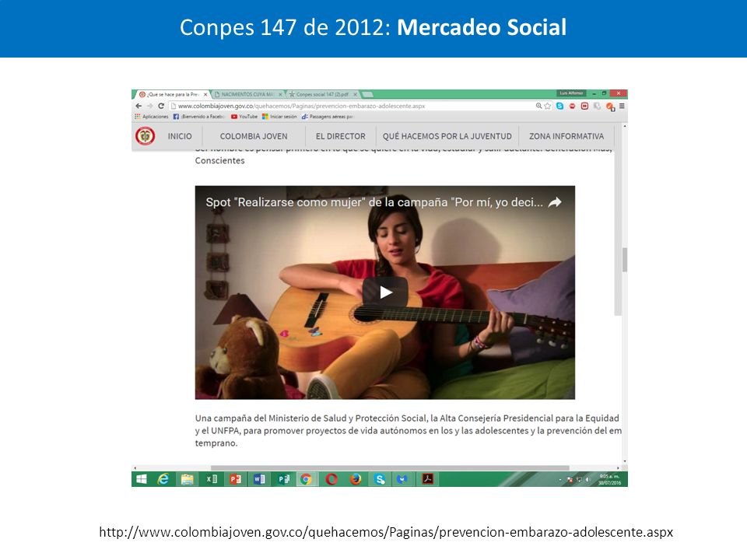The height and width of the screenshot is (560, 747).
Task: Switch to Chrome in the taskbar
Action: click(x=307, y=479)
